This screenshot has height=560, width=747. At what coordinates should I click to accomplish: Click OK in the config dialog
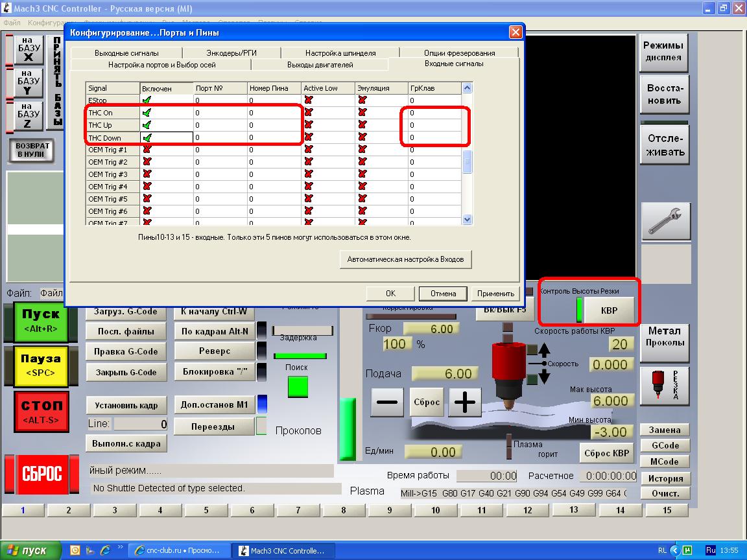pos(390,294)
